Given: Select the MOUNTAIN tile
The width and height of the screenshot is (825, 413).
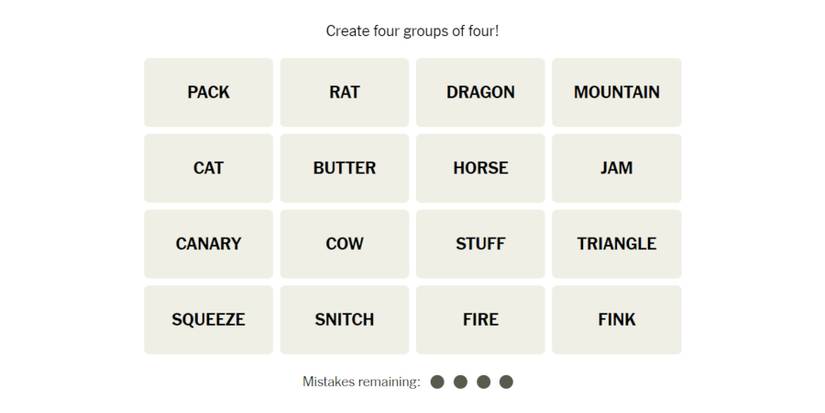Looking at the screenshot, I should click(x=616, y=92).
